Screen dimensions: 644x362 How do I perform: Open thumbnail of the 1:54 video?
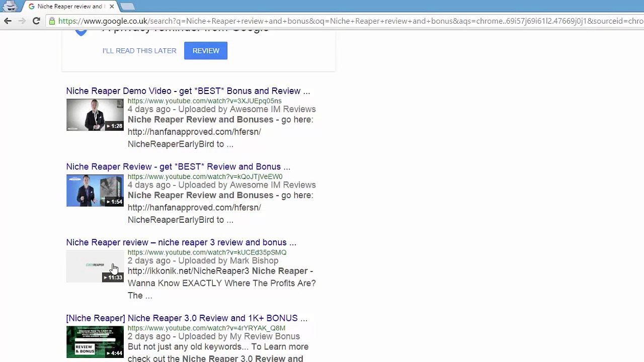point(95,191)
